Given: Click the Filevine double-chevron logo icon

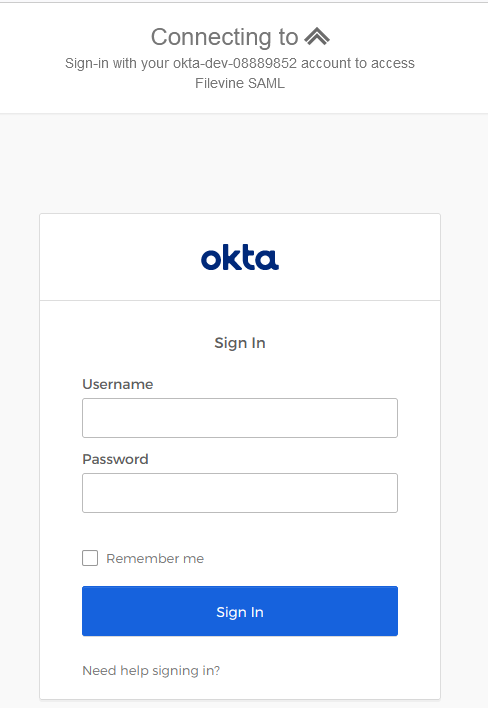Looking at the screenshot, I should [x=317, y=37].
